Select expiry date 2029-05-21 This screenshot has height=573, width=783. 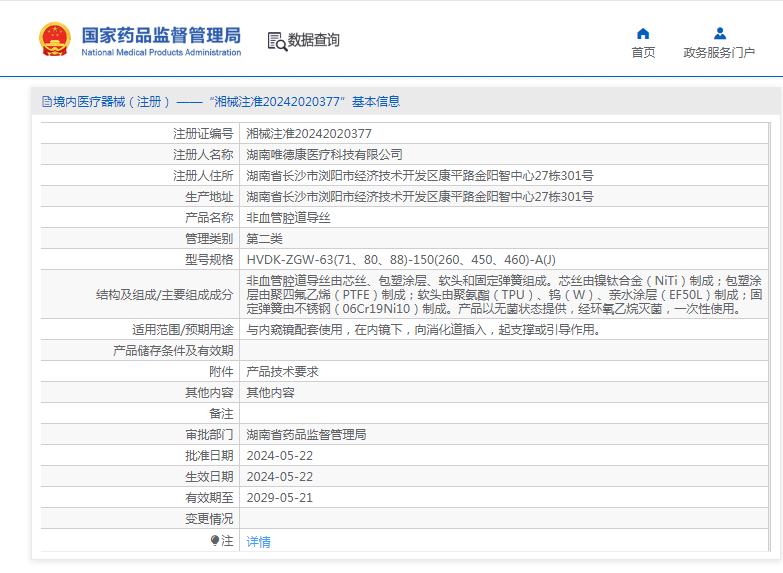pos(280,498)
